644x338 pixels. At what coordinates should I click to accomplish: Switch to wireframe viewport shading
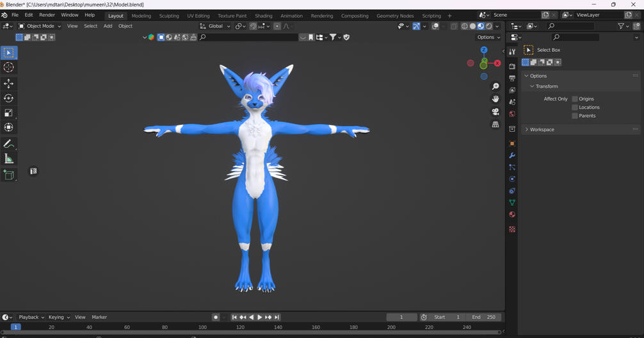(x=465, y=26)
